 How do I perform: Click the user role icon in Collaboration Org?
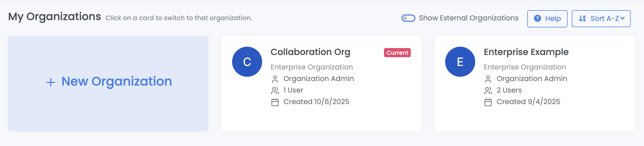coord(275,79)
